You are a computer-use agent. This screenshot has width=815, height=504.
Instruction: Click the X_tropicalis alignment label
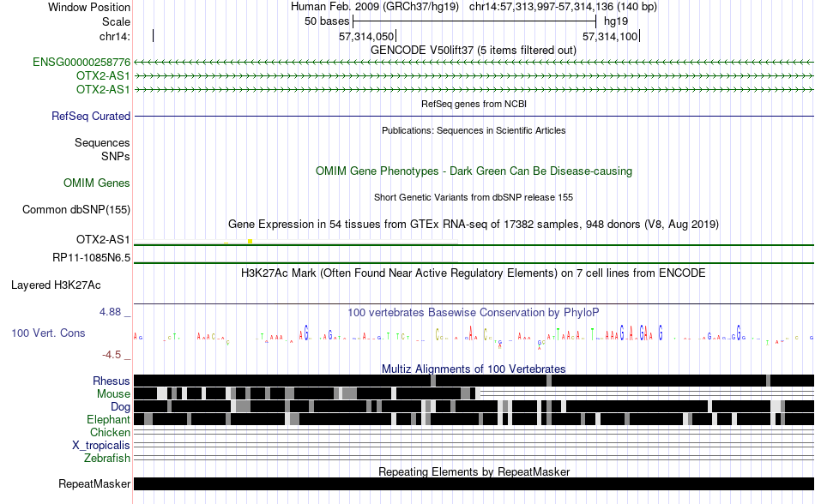point(101,446)
